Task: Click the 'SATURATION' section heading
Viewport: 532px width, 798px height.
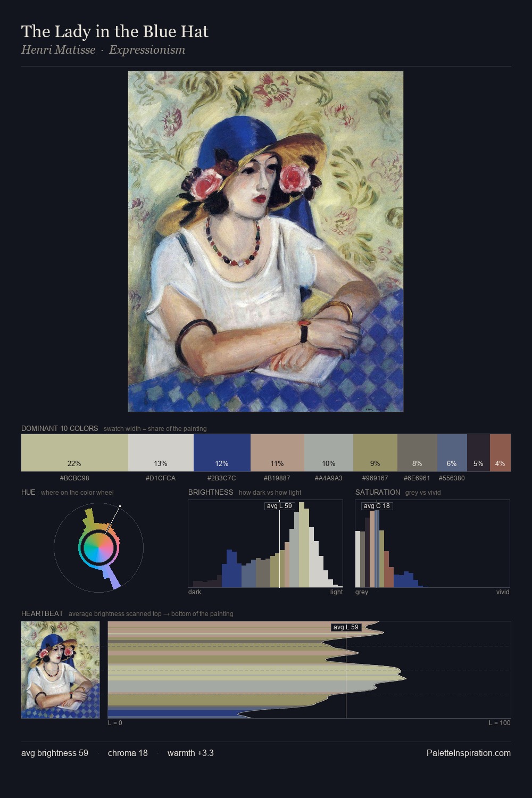Action: [378, 492]
